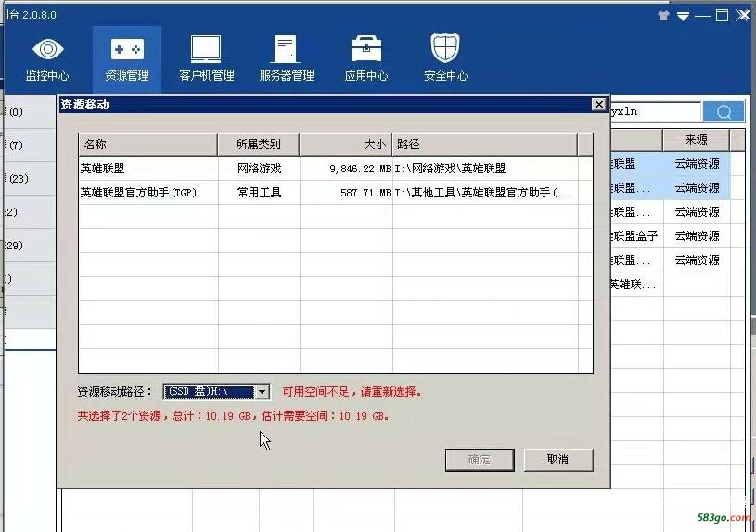This screenshot has height=532, width=756.
Task: Sort by 大小 column header
Action: pyautogui.click(x=346, y=144)
